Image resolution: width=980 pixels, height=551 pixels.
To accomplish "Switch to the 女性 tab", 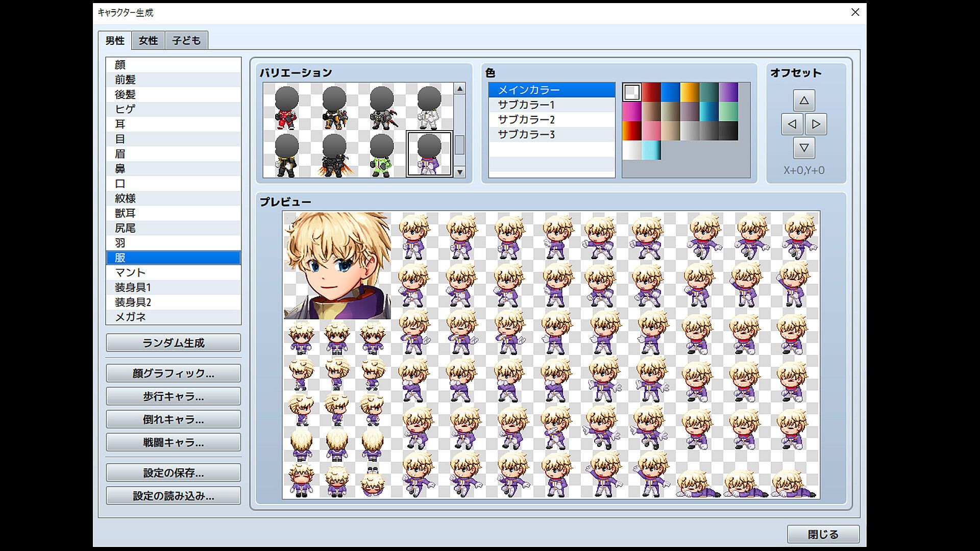I will click(x=148, y=40).
